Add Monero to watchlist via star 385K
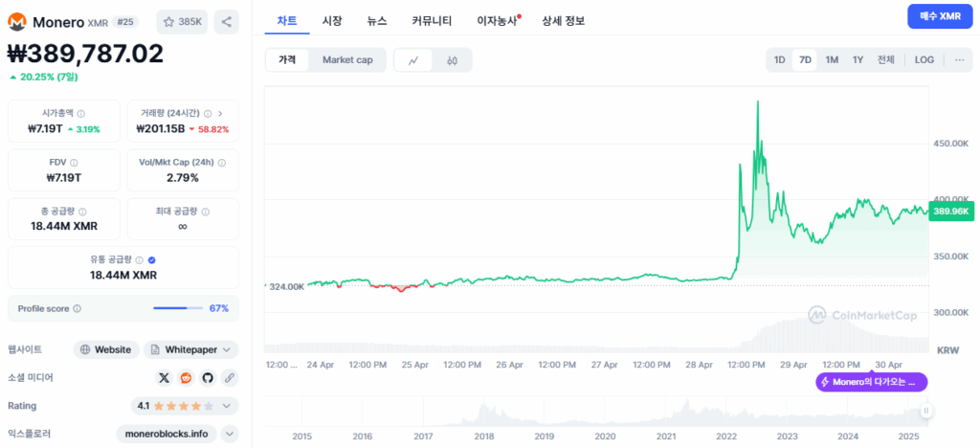Image resolution: width=980 pixels, height=448 pixels. pos(182,22)
